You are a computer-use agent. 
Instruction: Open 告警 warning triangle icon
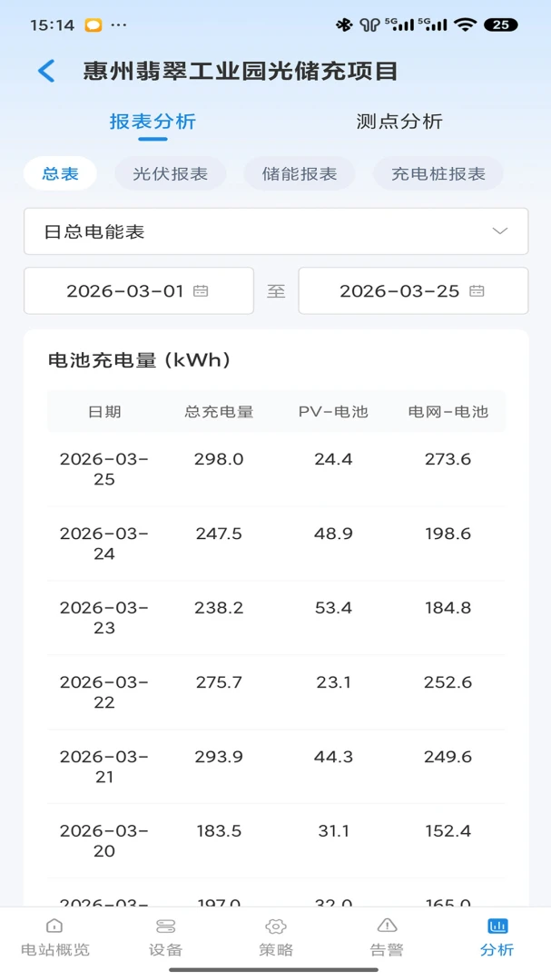(x=387, y=926)
